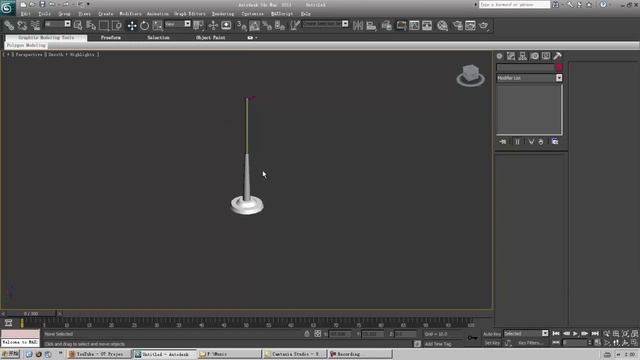Open the Material Editor icon
The height and width of the screenshot is (360, 640).
[x=442, y=26]
